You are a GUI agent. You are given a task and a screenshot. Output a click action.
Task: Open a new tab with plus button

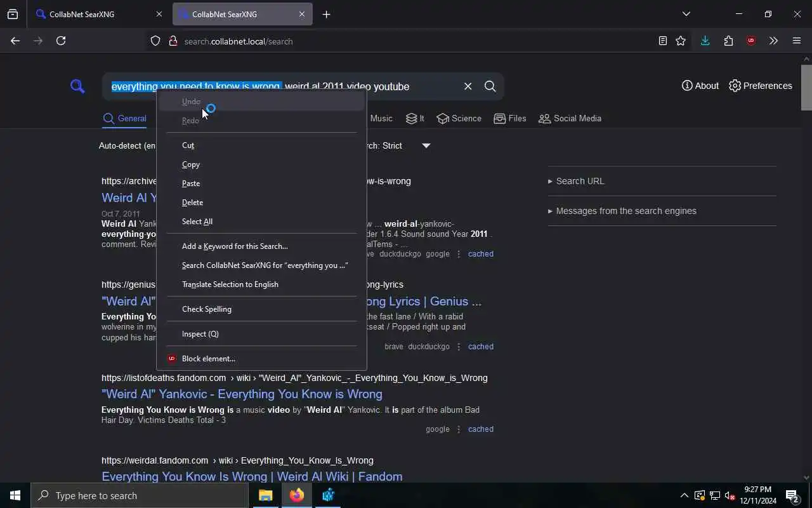tap(326, 14)
